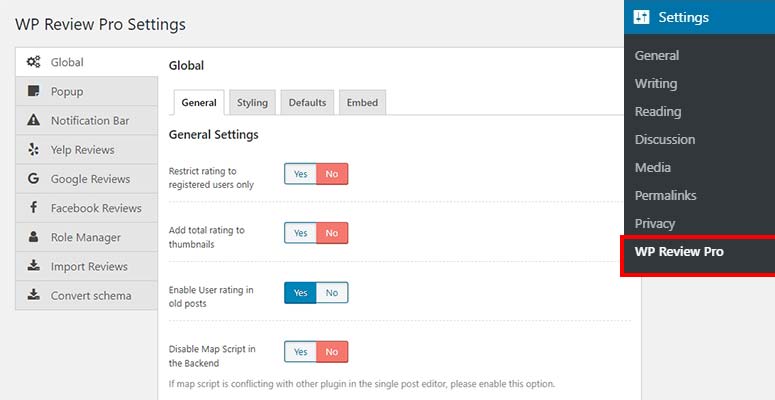Open Facebook Reviews settings
Screen dimensions: 775x400
coord(86,208)
